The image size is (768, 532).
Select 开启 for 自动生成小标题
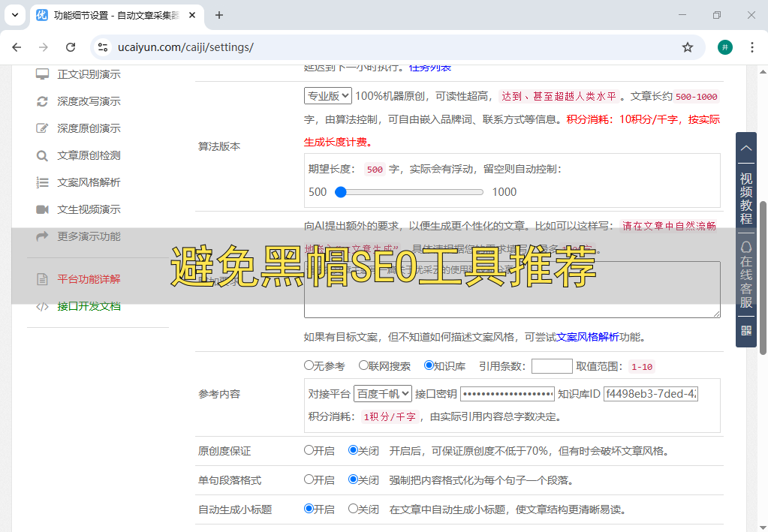tap(309, 509)
